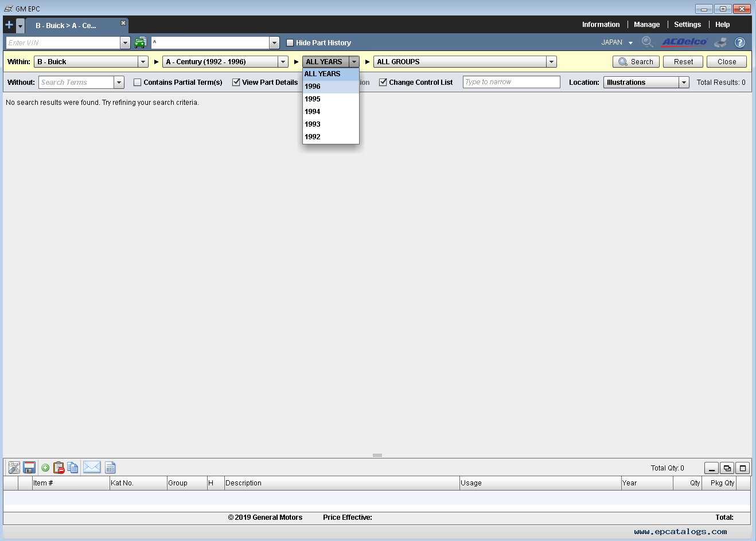Open the Information menu
Screen dimensions: 756x541
601,25
